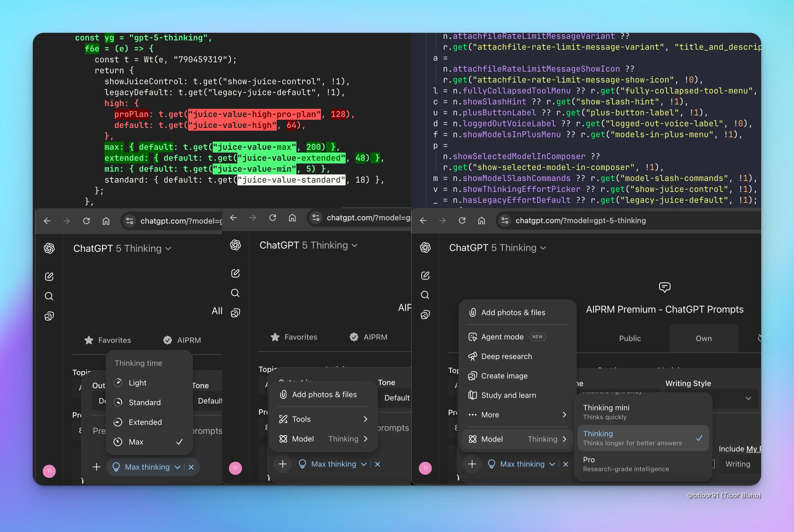794x532 pixels.
Task: Click the Writing button near Include My
Action: [x=738, y=464]
